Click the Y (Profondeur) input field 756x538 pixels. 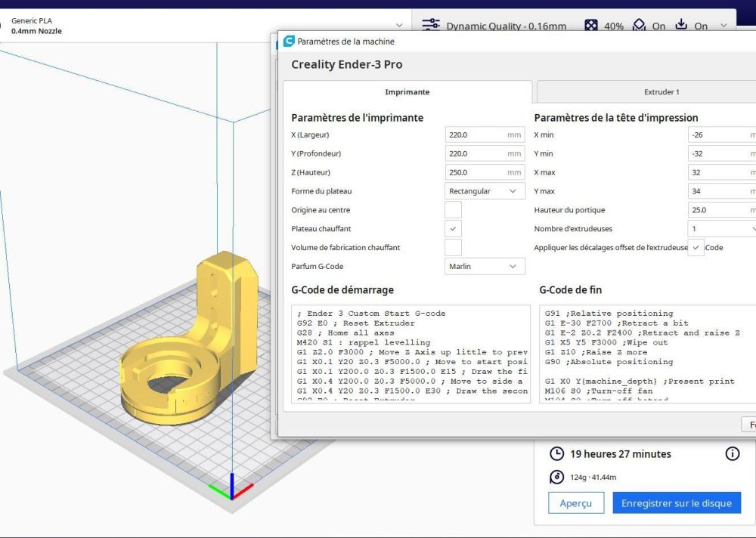click(485, 153)
